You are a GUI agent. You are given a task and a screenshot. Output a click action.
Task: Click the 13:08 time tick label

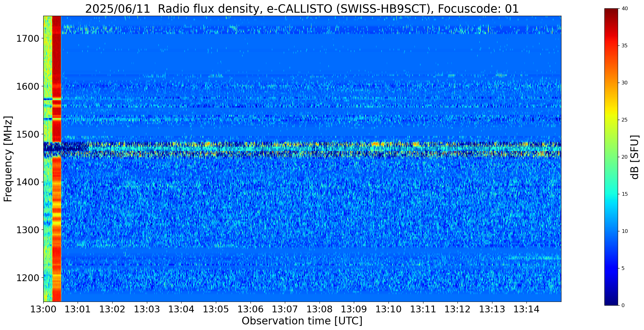pos(320,309)
